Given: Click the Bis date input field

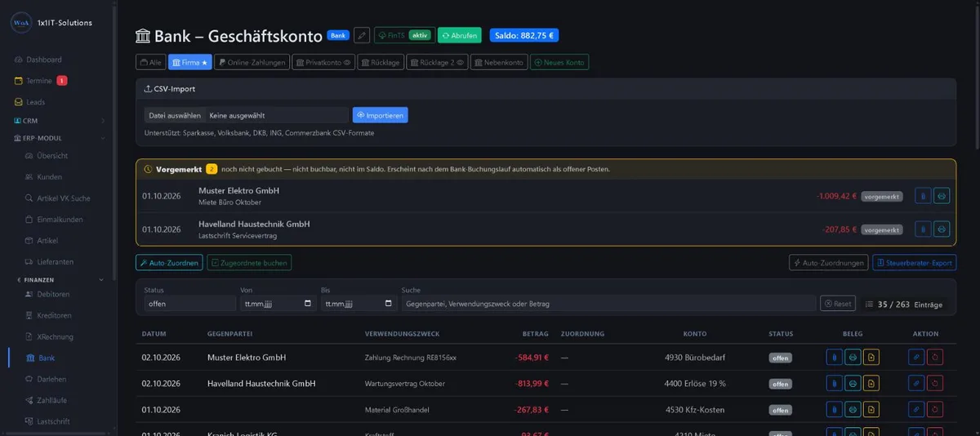Looking at the screenshot, I should click(x=358, y=304).
